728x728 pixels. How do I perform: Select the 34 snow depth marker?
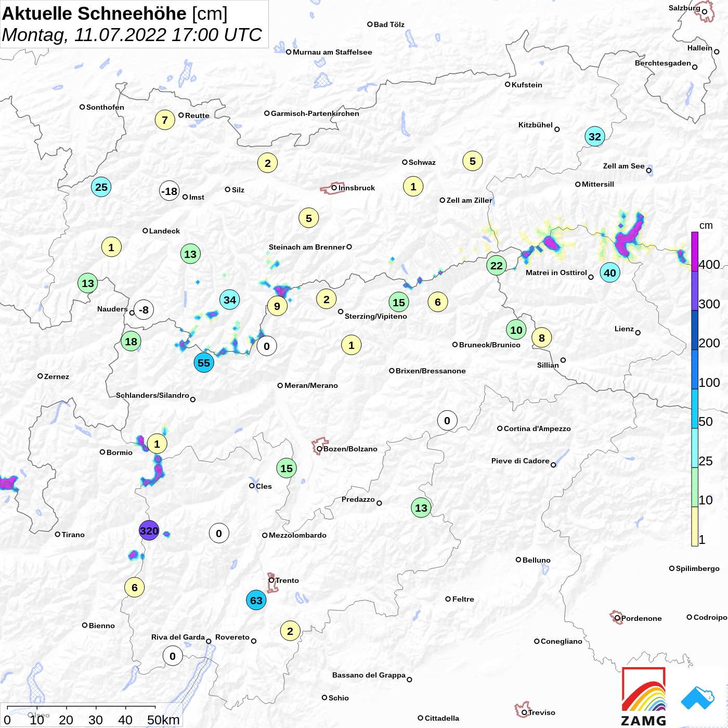click(230, 300)
